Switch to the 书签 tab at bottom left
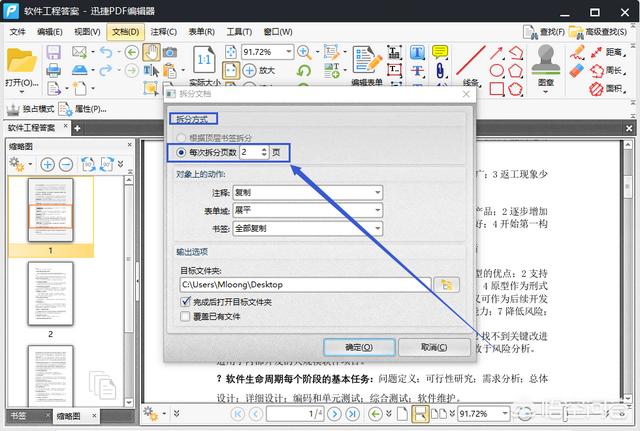 18,415
